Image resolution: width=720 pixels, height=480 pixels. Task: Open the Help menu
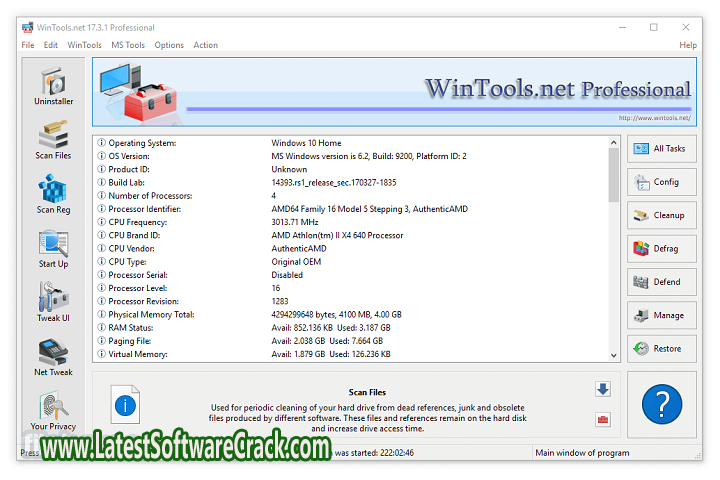(688, 45)
